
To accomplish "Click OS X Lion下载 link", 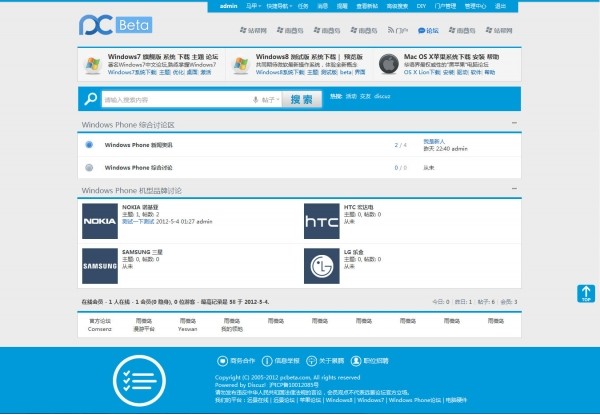I will [x=422, y=72].
